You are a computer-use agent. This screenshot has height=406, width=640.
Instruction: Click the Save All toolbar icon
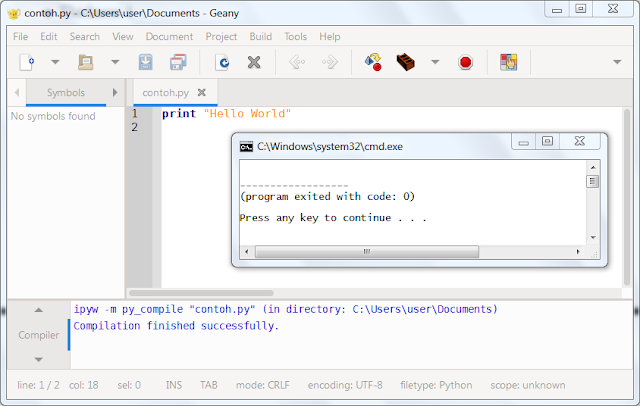pos(178,62)
